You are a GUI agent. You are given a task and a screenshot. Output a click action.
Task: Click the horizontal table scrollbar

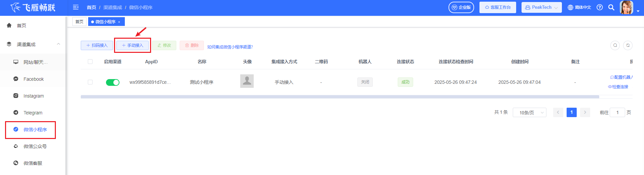point(340,97)
